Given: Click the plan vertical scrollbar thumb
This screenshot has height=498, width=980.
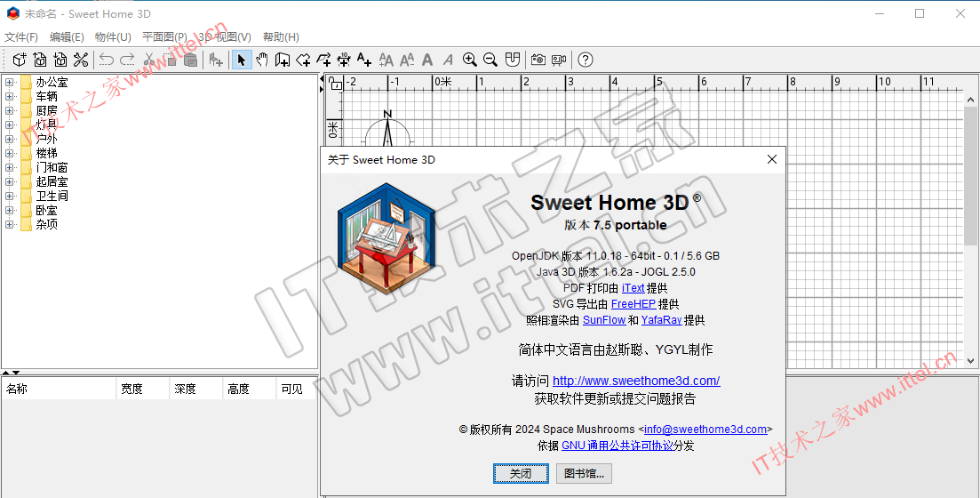Looking at the screenshot, I should 970,176.
